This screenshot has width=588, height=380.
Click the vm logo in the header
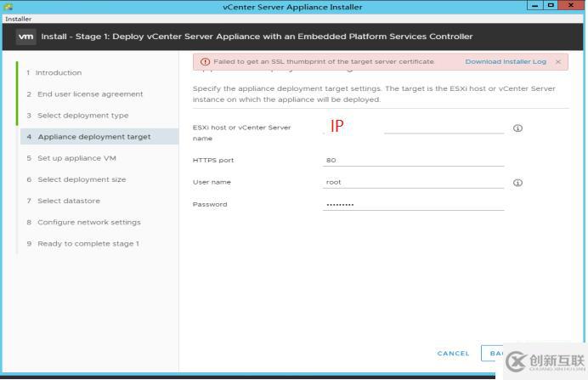[x=25, y=37]
